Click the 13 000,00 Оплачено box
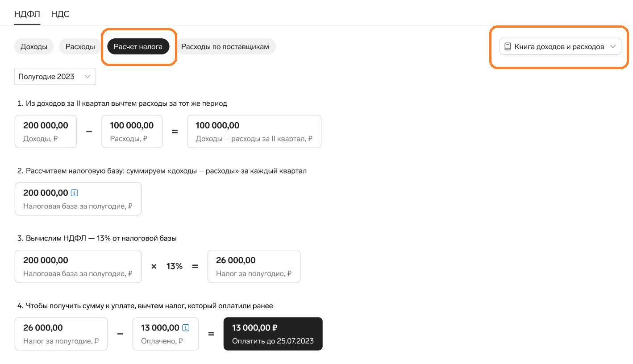 (166, 334)
